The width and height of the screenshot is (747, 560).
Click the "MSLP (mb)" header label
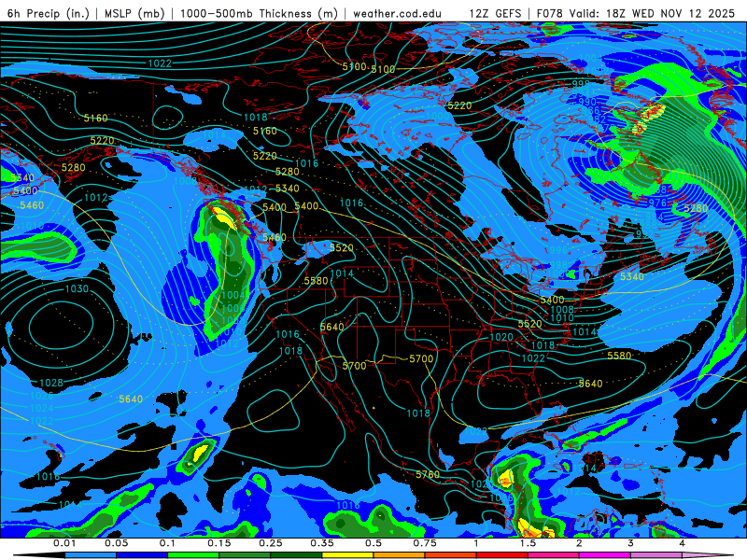coord(134,13)
